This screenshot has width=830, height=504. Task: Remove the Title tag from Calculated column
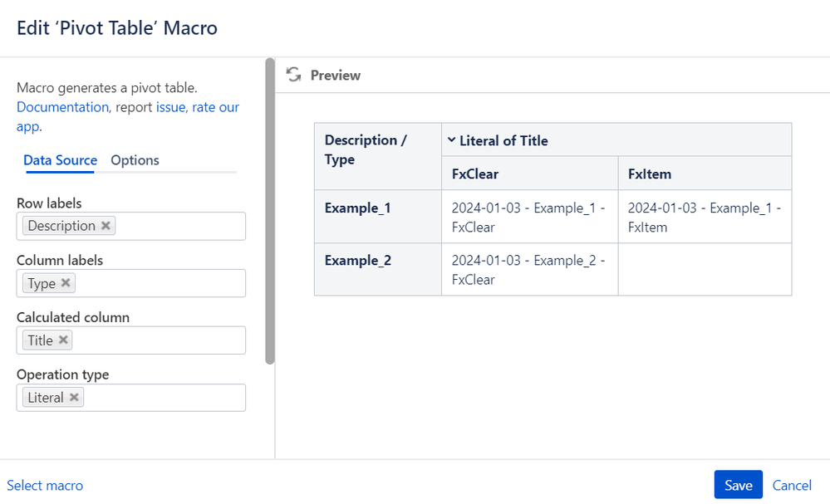63,340
